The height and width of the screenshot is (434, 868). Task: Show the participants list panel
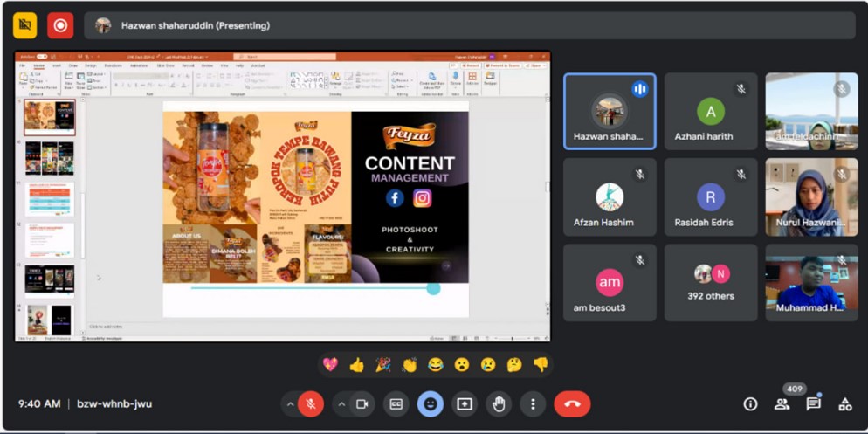(782, 404)
